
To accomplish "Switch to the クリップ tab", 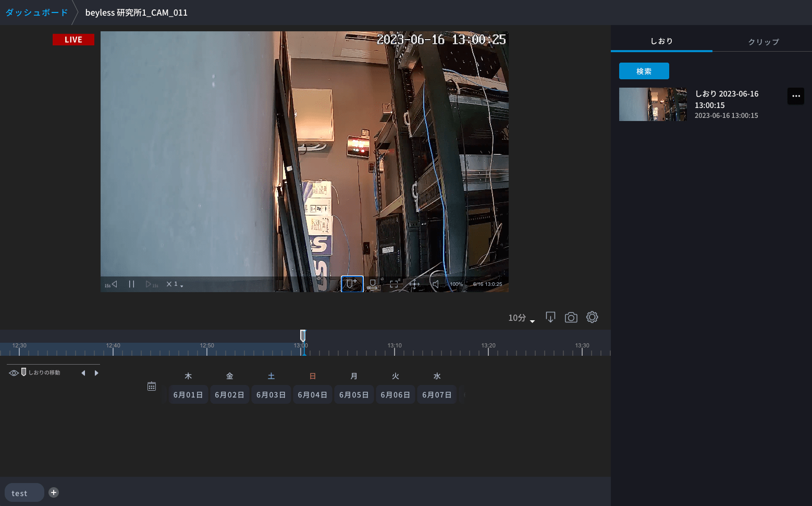I will click(763, 42).
